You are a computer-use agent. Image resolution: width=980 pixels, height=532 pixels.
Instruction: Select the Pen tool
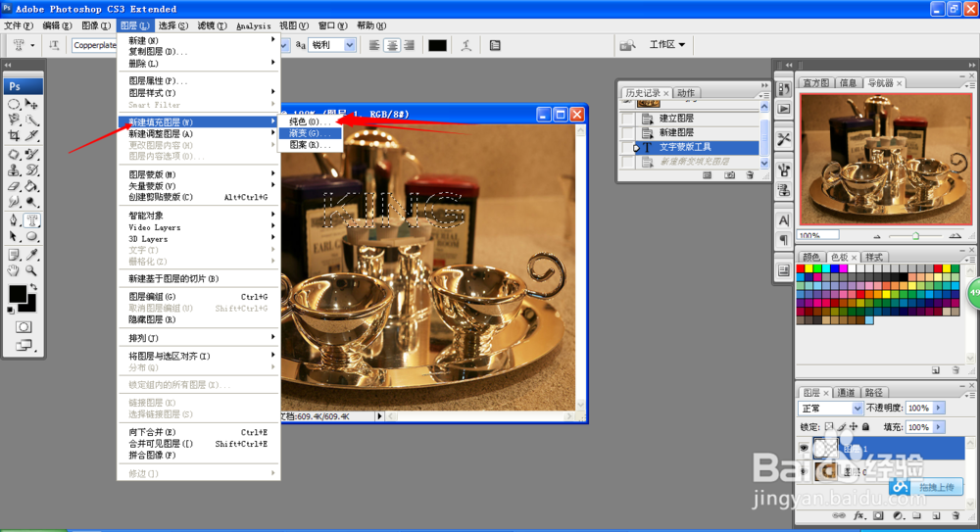(14, 220)
